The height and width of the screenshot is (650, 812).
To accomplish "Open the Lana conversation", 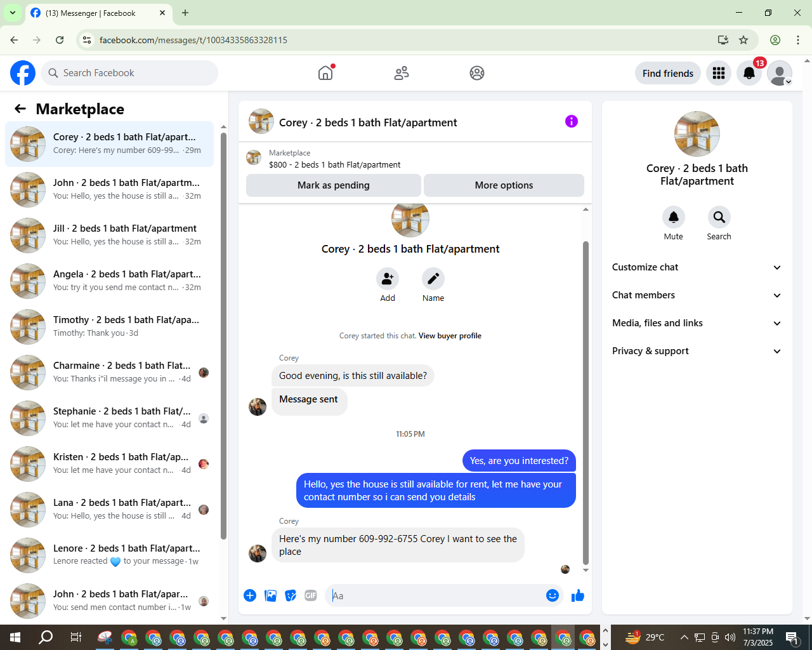I will tap(109, 510).
